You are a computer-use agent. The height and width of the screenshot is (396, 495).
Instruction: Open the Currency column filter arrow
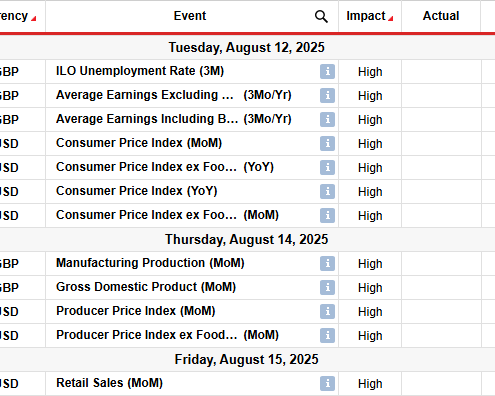pyautogui.click(x=33, y=19)
